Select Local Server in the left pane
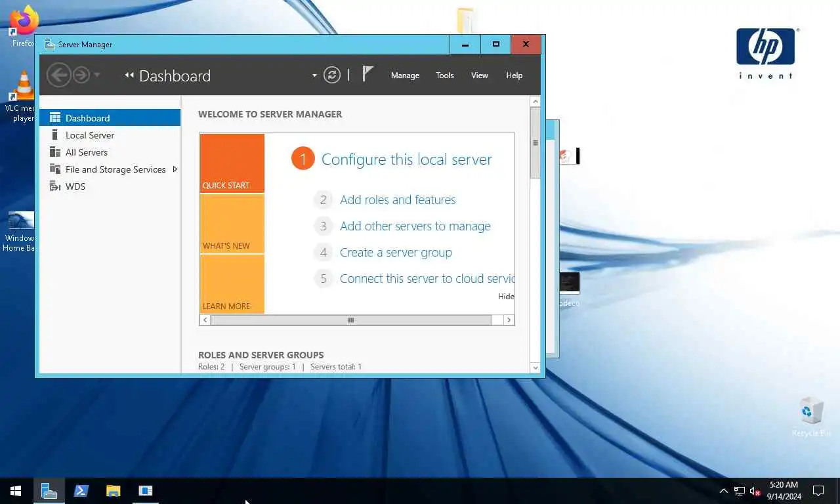 click(x=110, y=135)
